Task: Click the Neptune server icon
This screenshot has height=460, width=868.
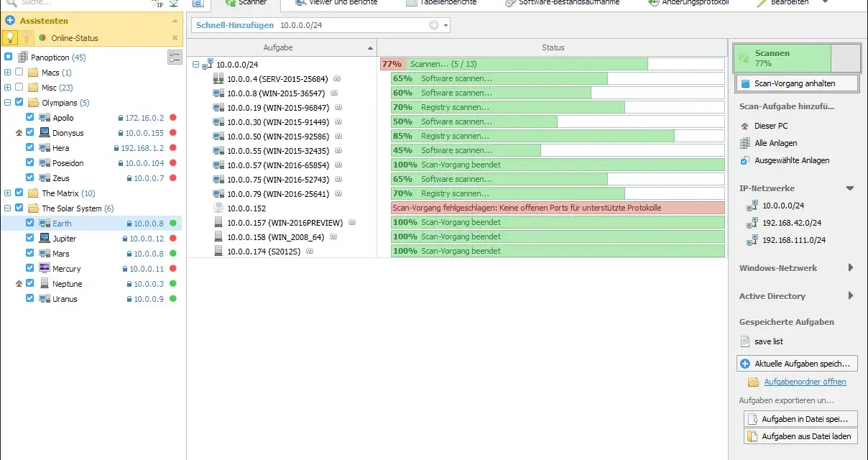Action: pos(45,284)
